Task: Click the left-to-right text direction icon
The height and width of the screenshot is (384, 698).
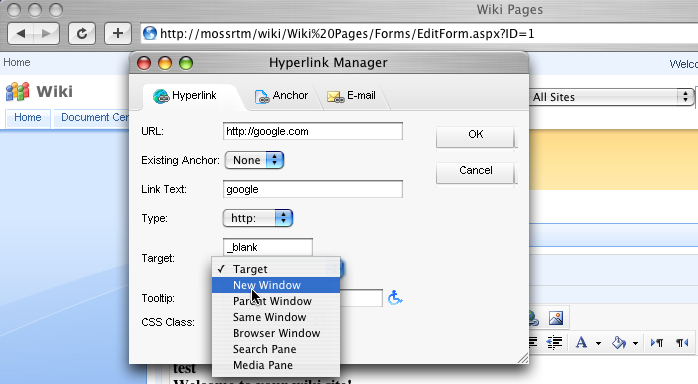Action: pyautogui.click(x=657, y=343)
